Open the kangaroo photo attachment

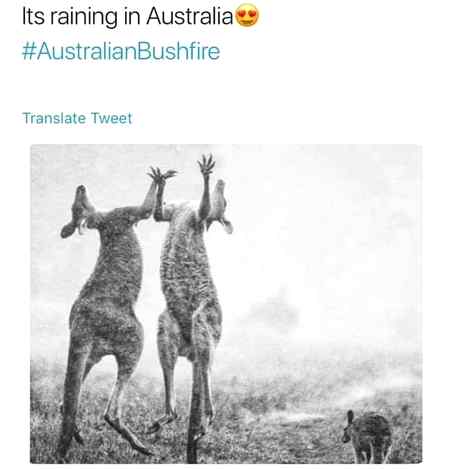[226, 304]
